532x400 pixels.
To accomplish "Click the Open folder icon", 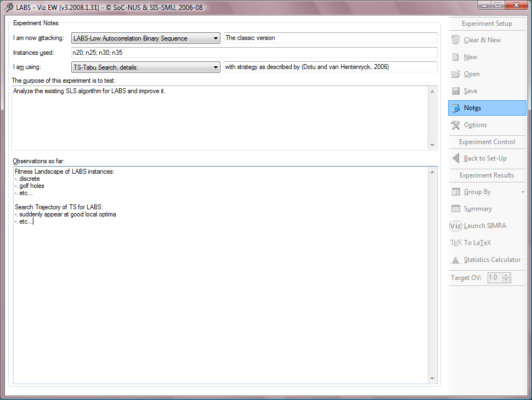I will coord(456,74).
